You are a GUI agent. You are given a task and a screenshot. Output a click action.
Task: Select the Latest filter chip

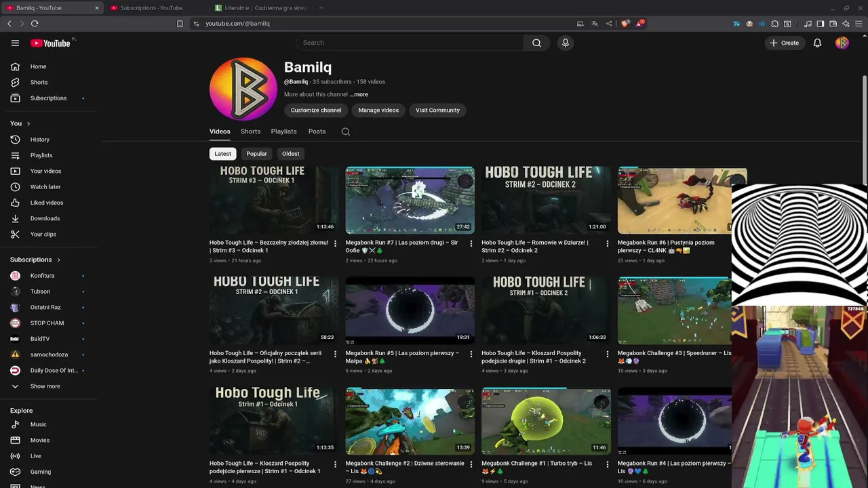[x=223, y=154]
